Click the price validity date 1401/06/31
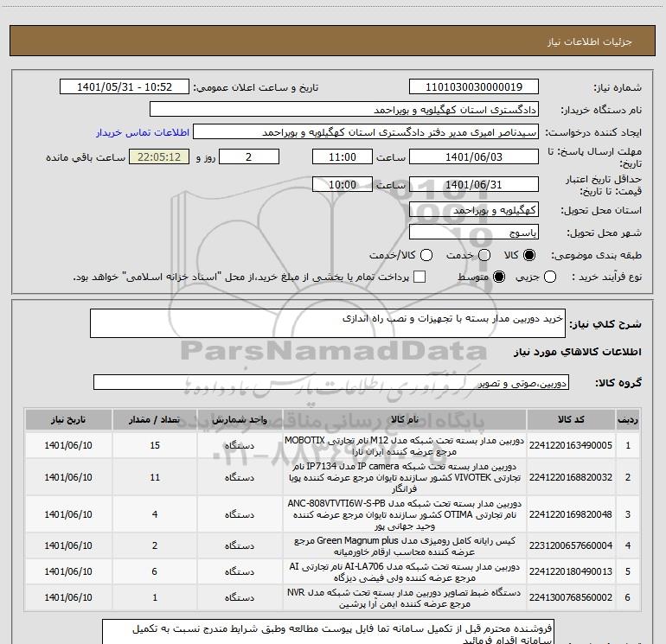Screen dimensions: 666x644 pyautogui.click(x=474, y=185)
